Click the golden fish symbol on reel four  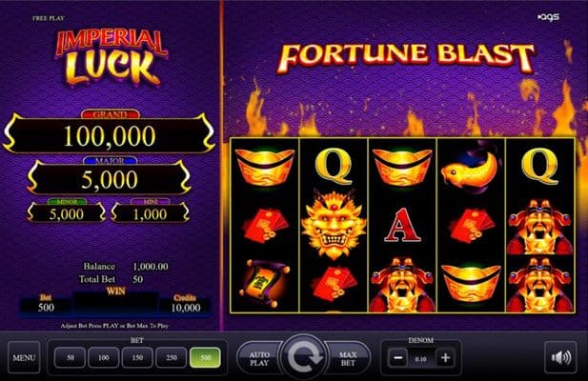471,168
